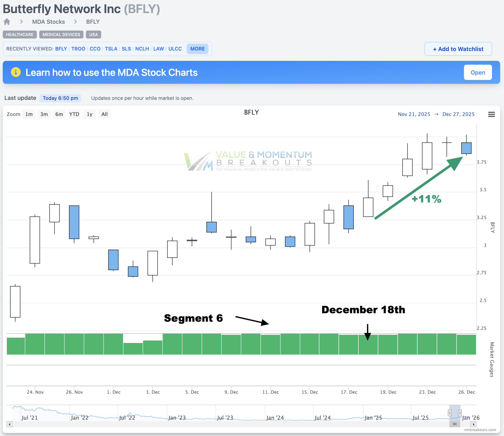
Task: Click the Today 6:50 pm update badge
Action: click(60, 98)
